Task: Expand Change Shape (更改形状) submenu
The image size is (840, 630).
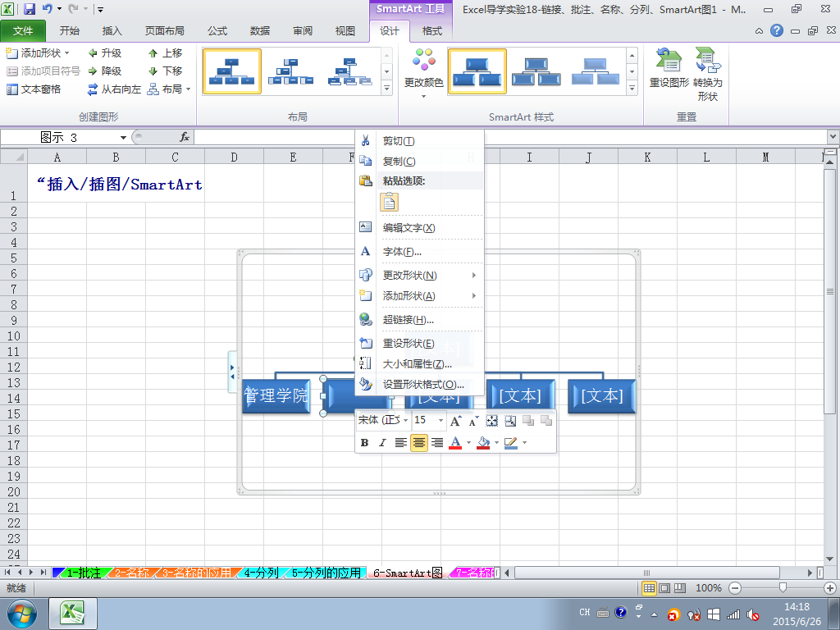Action: click(419, 276)
